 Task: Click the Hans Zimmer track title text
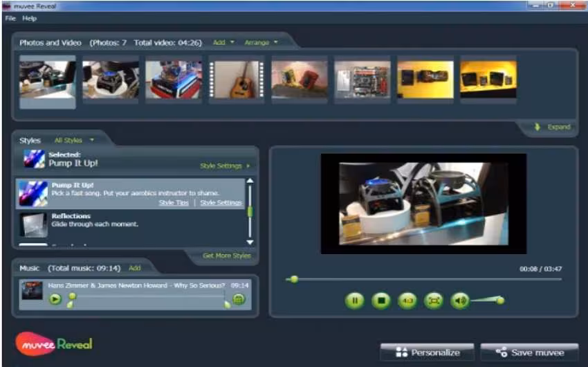coord(136,285)
